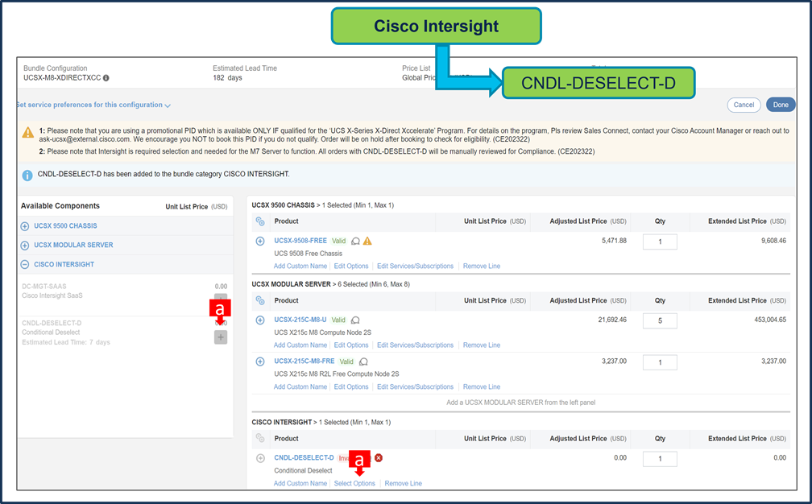Image resolution: width=812 pixels, height=504 pixels.
Task: Click the gear icon in the UCSX MODULAR SERVER table header
Action: pos(260,300)
